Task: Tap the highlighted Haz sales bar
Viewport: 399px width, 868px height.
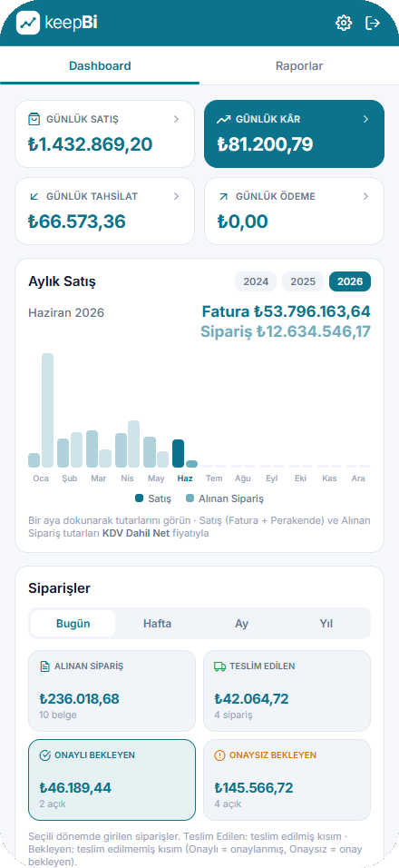Action: (178, 453)
